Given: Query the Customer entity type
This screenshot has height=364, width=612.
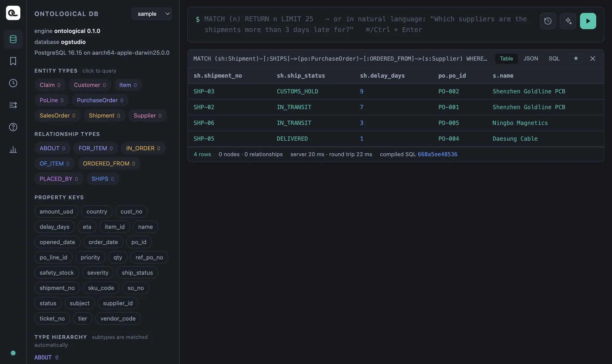Looking at the screenshot, I should click(90, 85).
